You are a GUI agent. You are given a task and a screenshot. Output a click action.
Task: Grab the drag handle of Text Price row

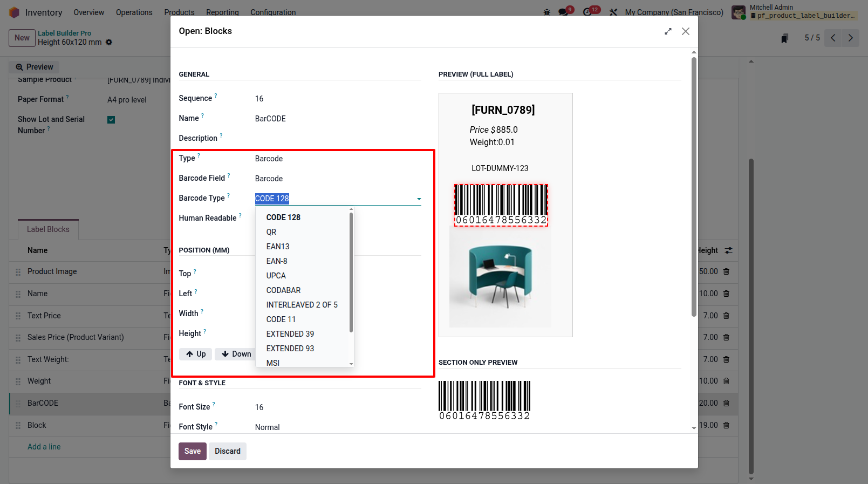[18, 316]
